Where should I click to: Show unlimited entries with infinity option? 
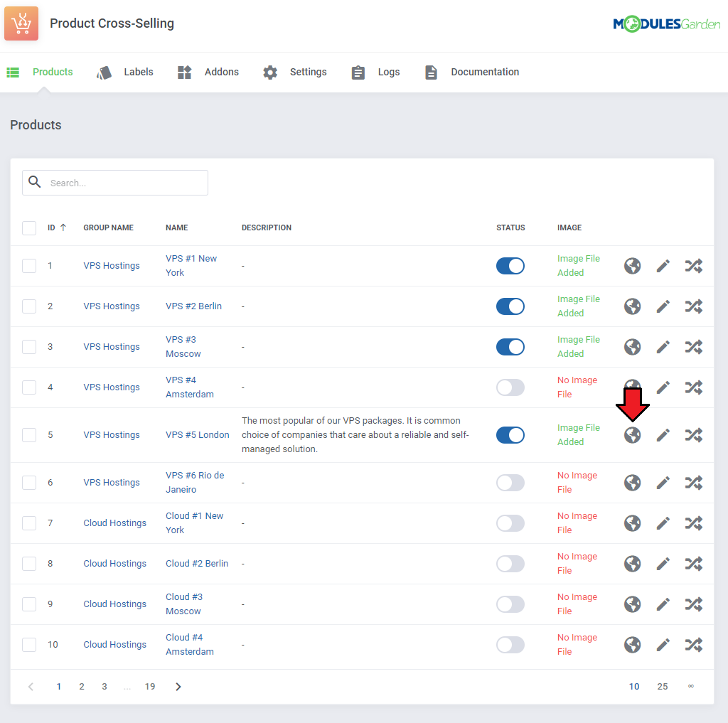click(691, 686)
